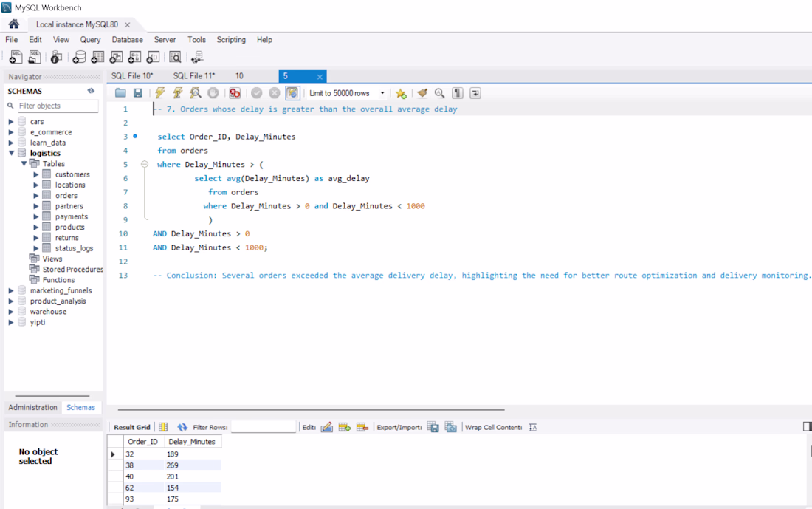This screenshot has height=509, width=812.
Task: Search table data toolbar icon
Action: [175, 57]
